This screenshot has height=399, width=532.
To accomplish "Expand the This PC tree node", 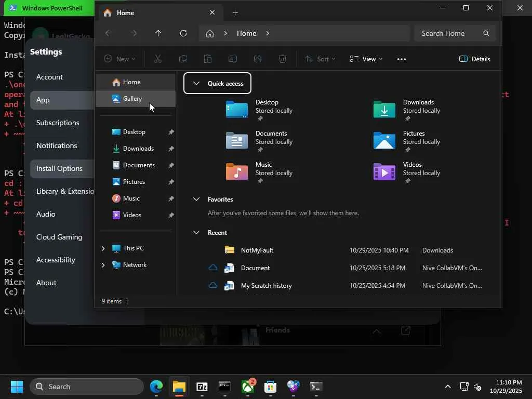I will [103, 248].
